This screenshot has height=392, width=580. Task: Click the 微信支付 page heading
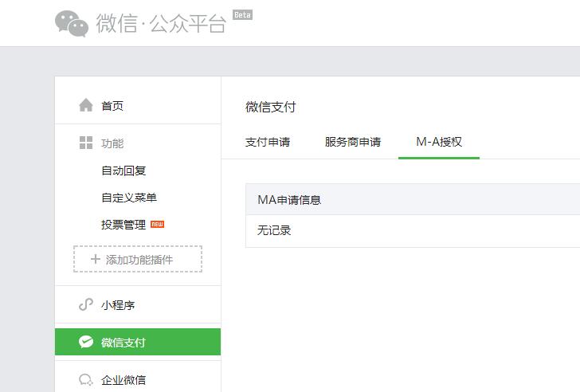270,107
